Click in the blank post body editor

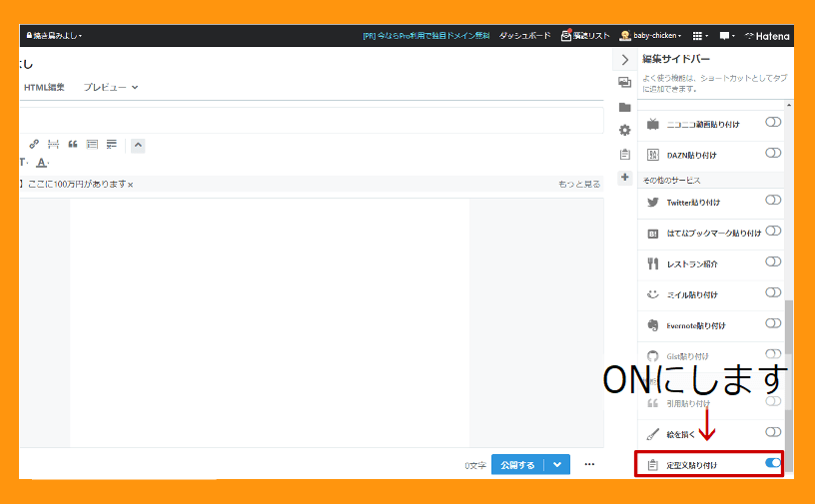click(x=270, y=322)
